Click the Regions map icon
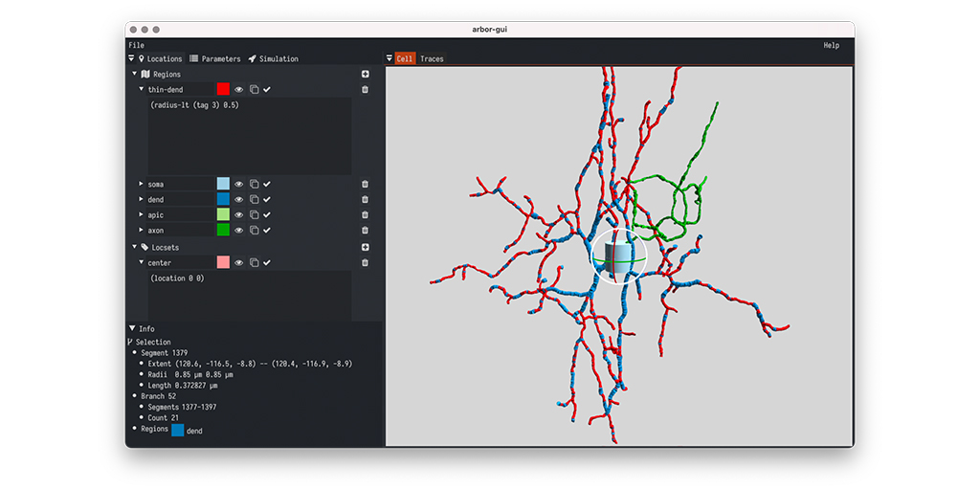980x490 pixels. click(145, 75)
